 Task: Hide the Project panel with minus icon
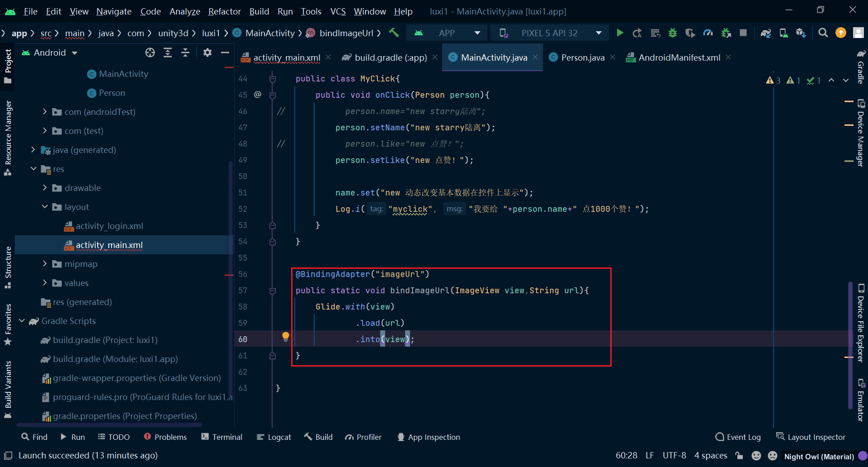tap(225, 52)
